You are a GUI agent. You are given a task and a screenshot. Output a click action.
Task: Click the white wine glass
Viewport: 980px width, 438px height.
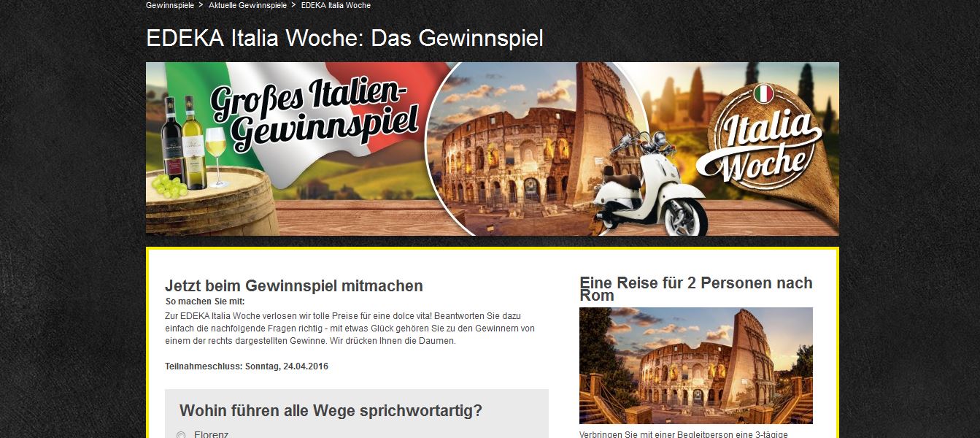coord(217,157)
